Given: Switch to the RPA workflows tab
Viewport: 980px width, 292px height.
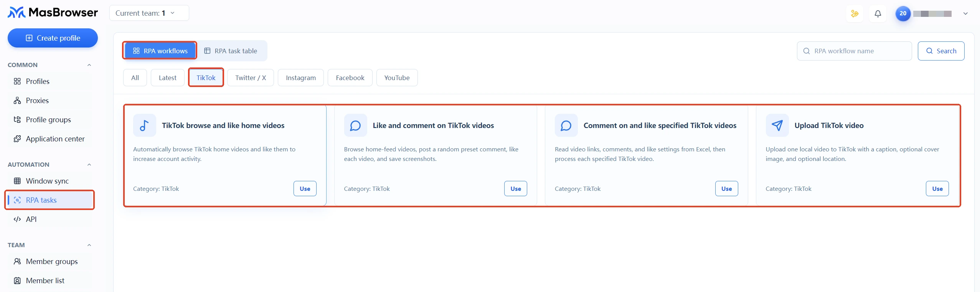Looking at the screenshot, I should pyautogui.click(x=160, y=51).
